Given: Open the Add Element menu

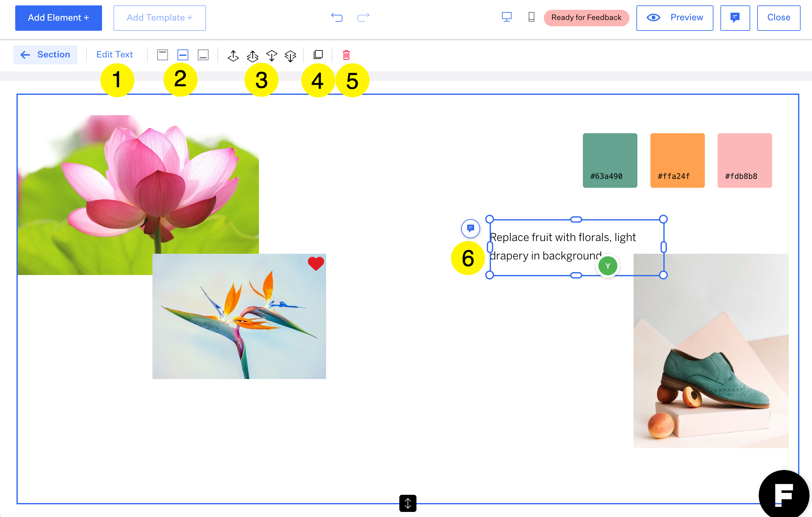Looking at the screenshot, I should tap(58, 18).
